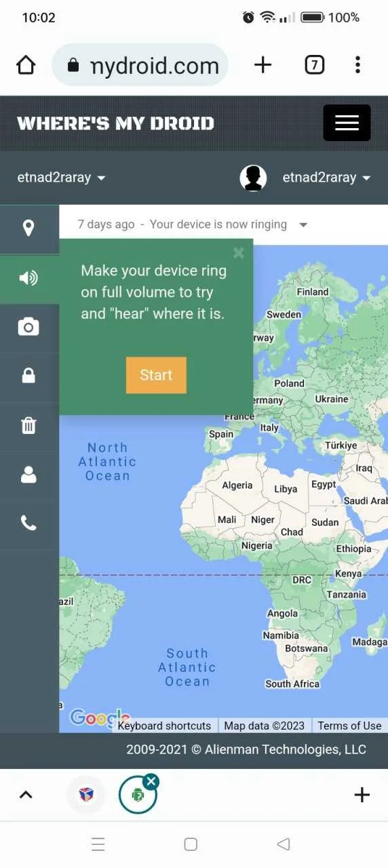Screen dimensions: 388x868
Task: Click the Nigeria label on the map
Action: [x=257, y=546]
